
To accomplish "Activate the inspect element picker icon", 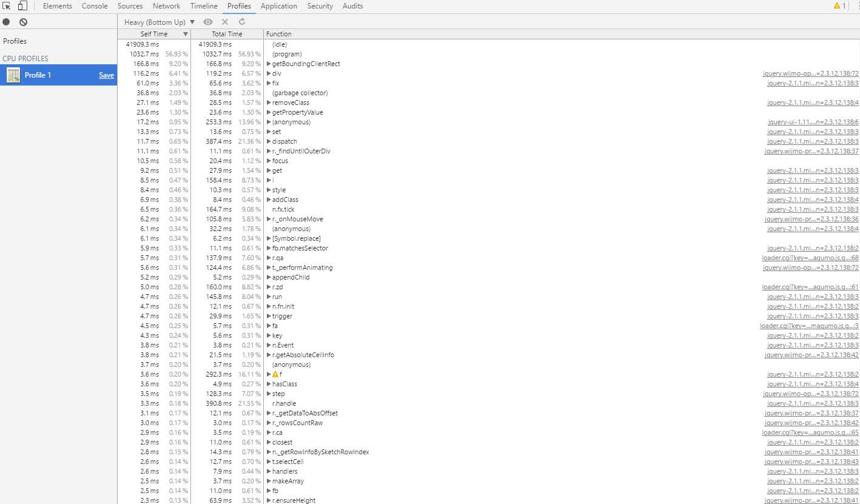I will tap(7, 6).
